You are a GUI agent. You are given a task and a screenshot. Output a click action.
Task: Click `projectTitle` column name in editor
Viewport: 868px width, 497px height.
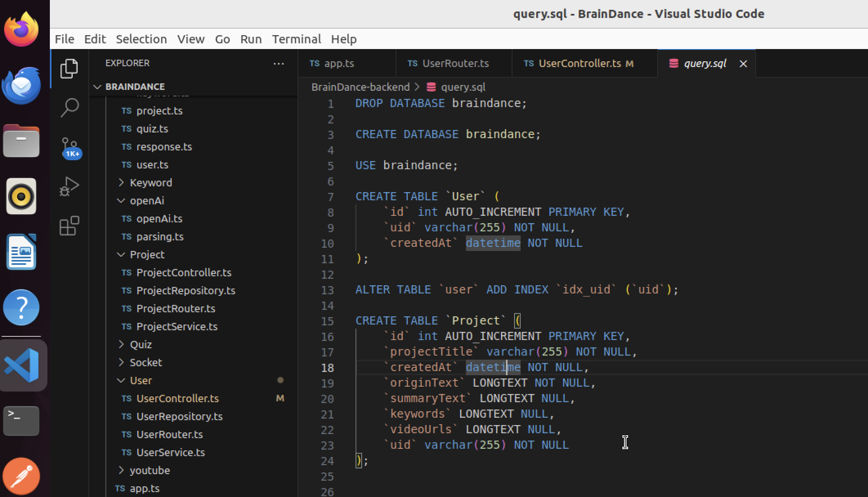click(x=431, y=352)
